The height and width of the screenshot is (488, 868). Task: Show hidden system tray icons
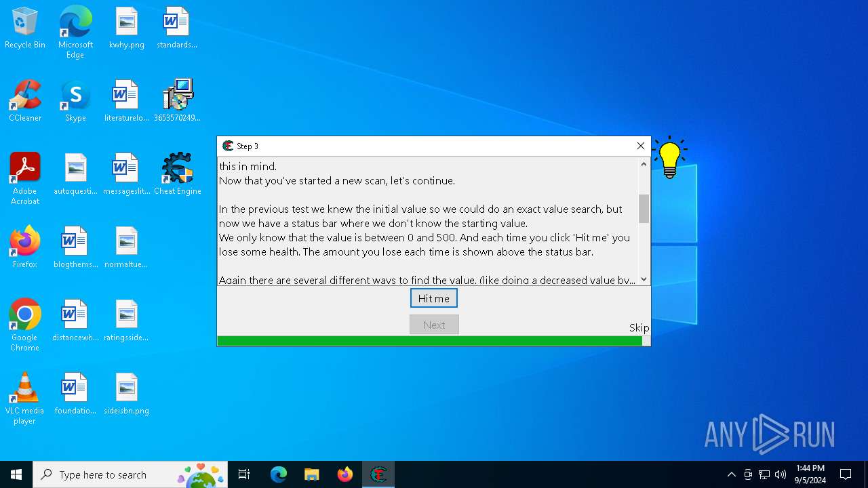coord(731,474)
